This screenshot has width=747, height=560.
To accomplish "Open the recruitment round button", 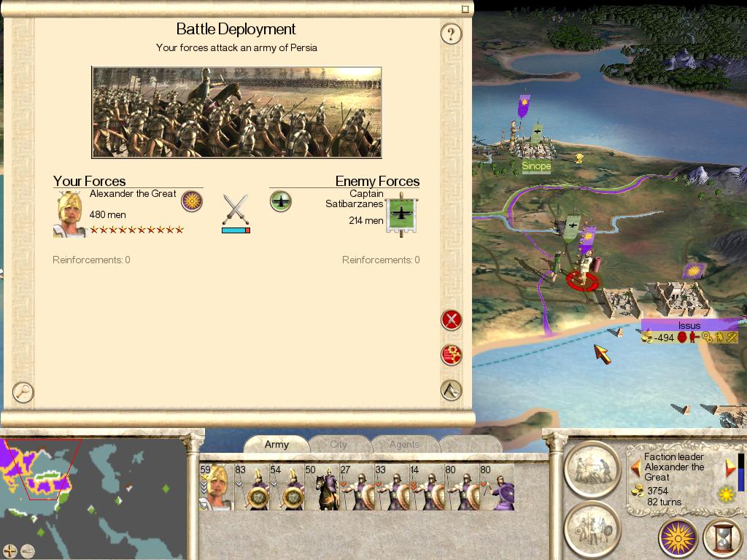I will click(x=592, y=529).
